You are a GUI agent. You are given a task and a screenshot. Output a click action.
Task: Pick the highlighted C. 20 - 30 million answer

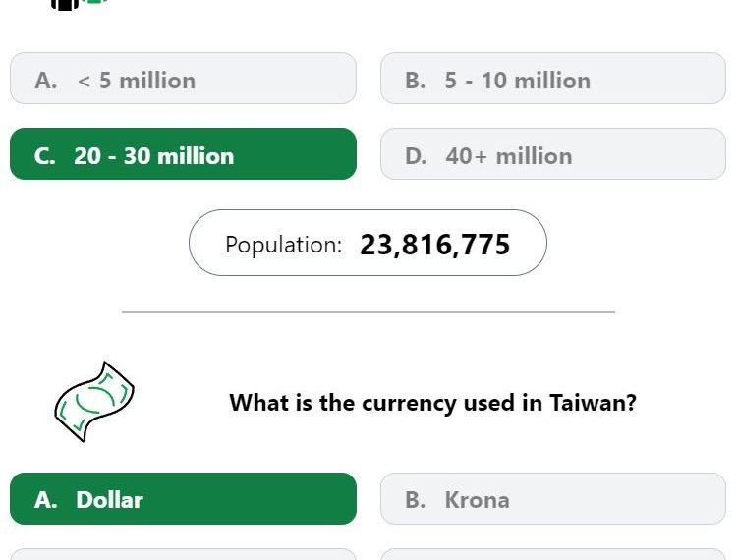183,154
